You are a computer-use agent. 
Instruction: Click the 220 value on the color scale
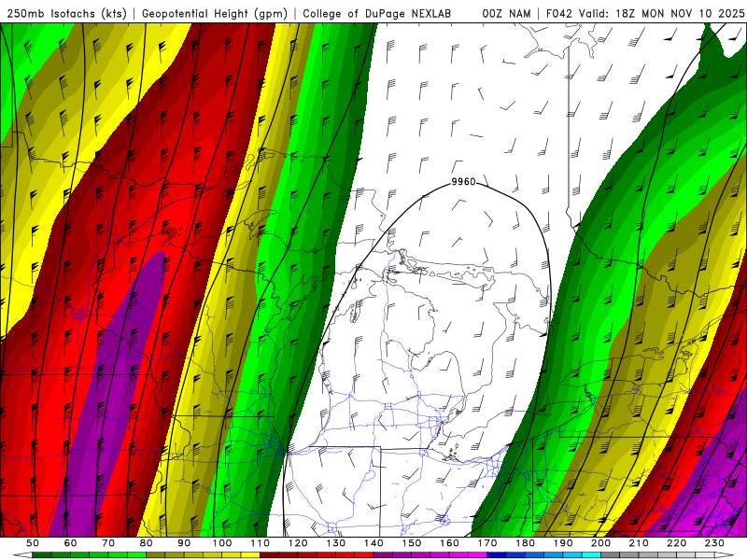(x=676, y=543)
